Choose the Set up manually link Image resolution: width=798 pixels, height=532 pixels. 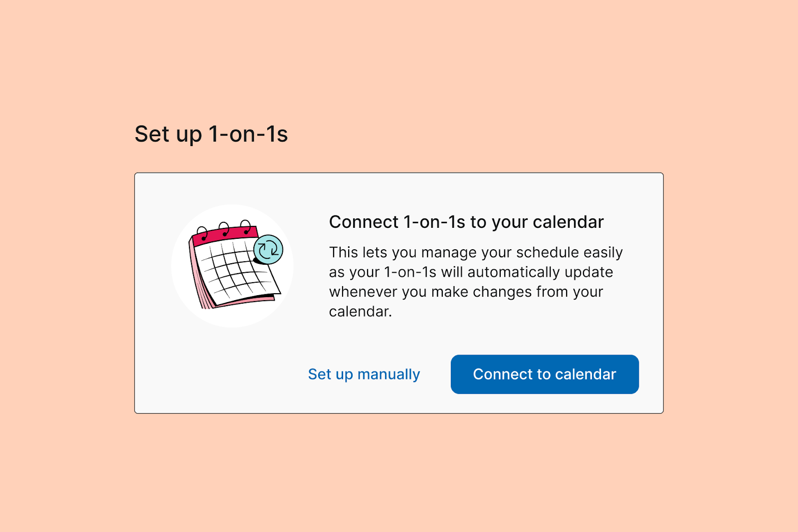point(364,374)
